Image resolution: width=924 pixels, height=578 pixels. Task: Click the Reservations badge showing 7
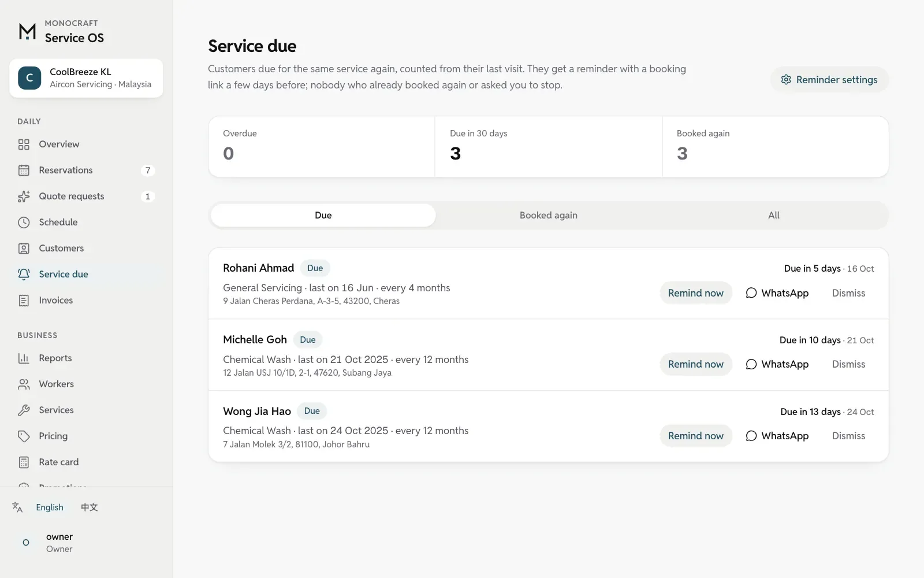(148, 171)
